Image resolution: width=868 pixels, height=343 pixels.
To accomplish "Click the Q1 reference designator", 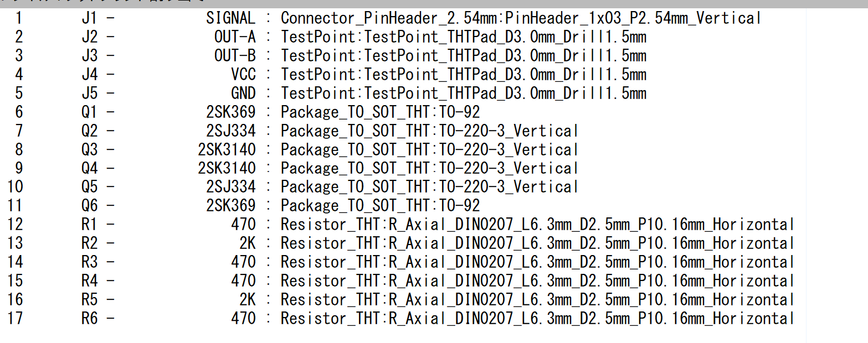I will pos(89,112).
